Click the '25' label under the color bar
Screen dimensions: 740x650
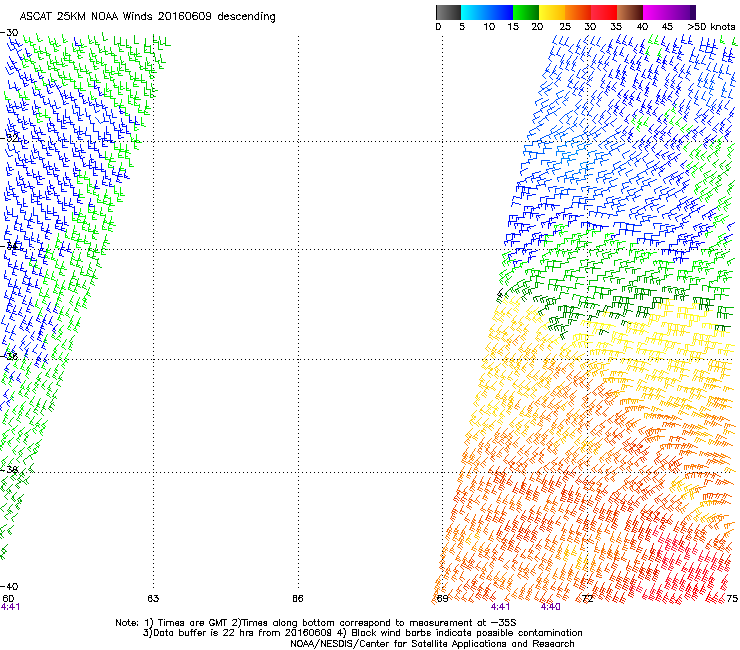[564, 27]
